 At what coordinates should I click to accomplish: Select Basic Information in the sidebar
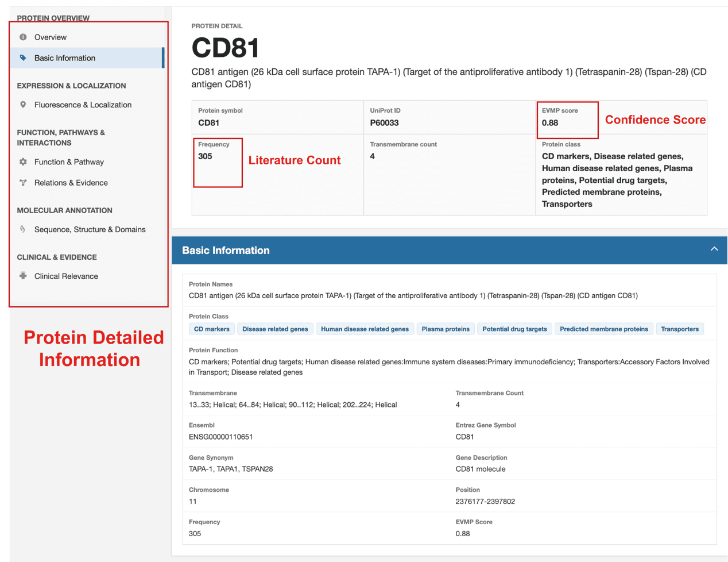tap(87, 58)
